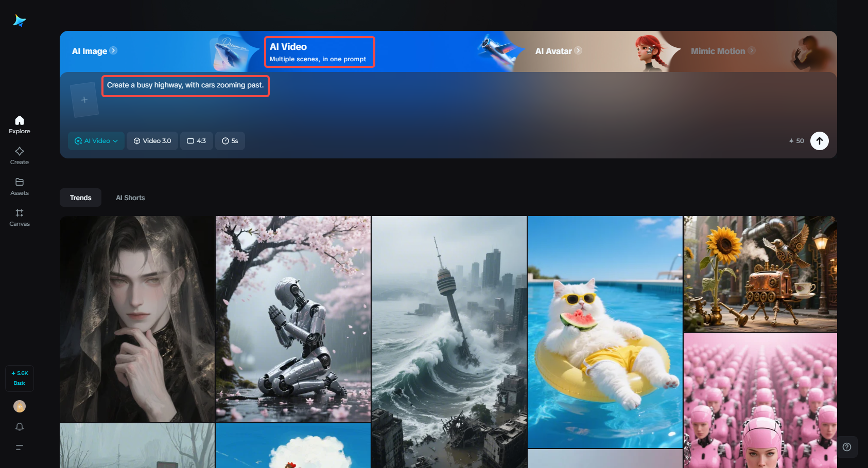Open the Assets folder in sidebar

(20, 187)
